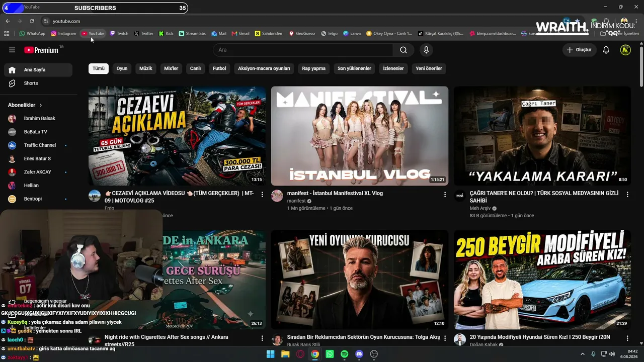The image size is (644, 362).
Task: Go to Ana Sayfa in the sidebar
Action: [38, 70]
